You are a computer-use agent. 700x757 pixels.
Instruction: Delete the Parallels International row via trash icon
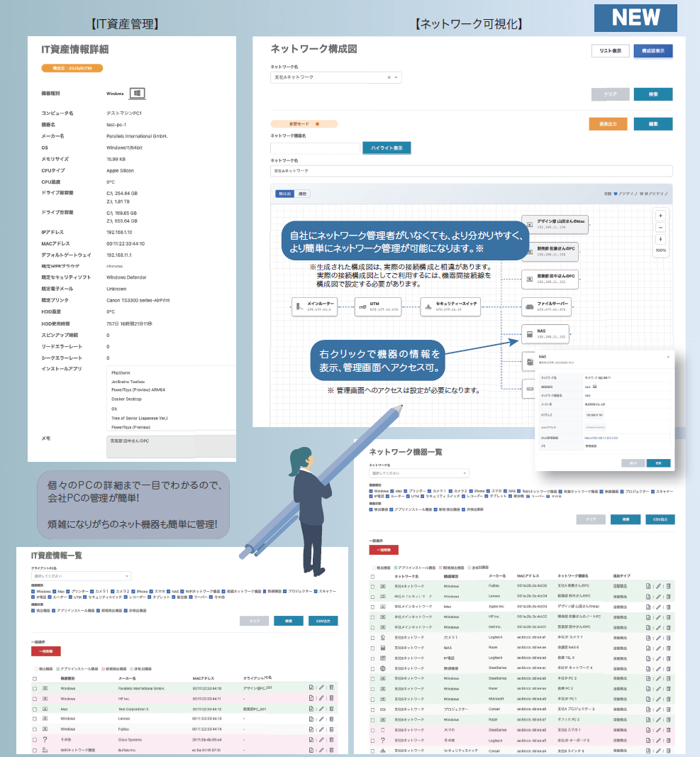[331, 687]
